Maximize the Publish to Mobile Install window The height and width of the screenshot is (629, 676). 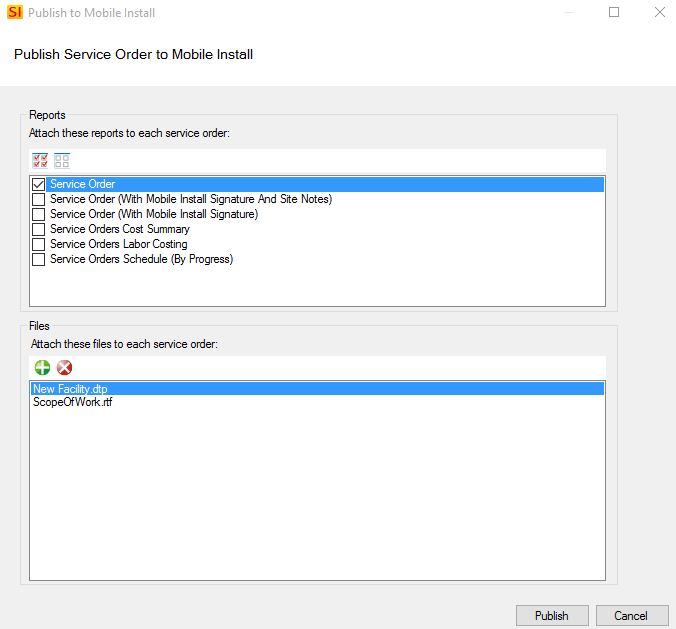pos(614,12)
